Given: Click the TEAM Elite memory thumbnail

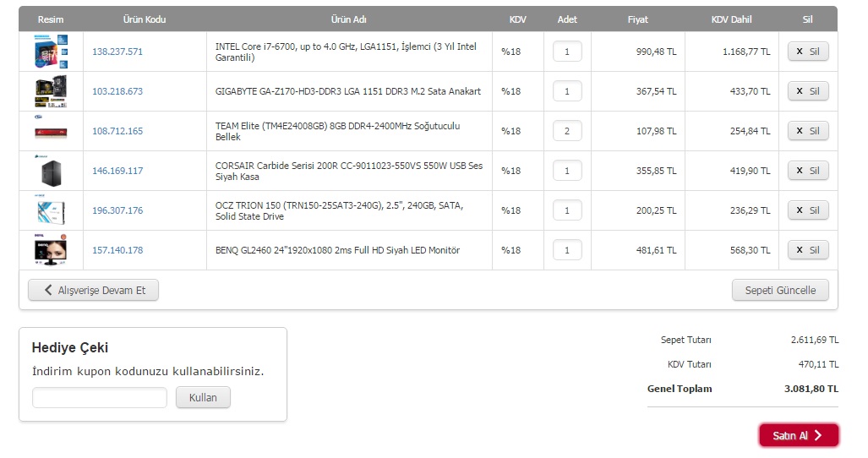Looking at the screenshot, I should pyautogui.click(x=51, y=131).
